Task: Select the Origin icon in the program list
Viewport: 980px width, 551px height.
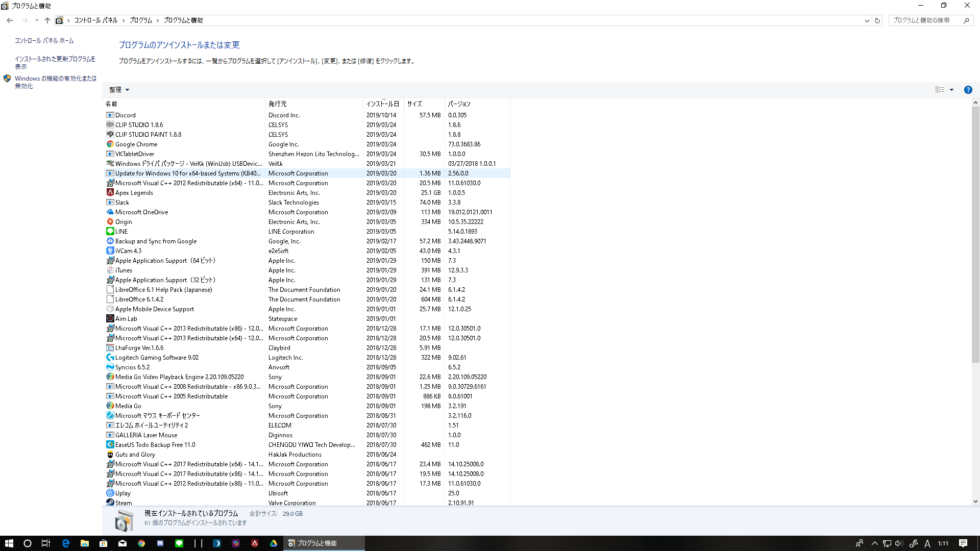Action: click(110, 222)
